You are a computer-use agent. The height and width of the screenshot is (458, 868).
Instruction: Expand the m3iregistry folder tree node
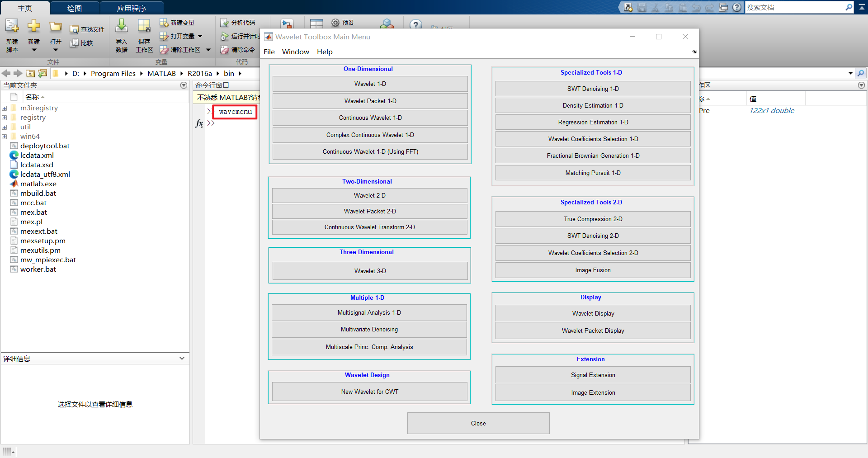(x=5, y=108)
